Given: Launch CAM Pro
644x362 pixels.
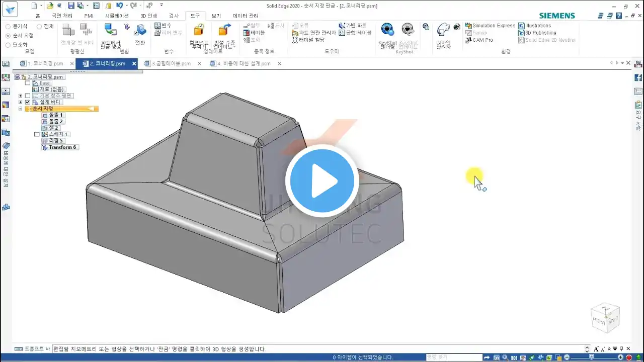Looking at the screenshot, I should [x=479, y=40].
